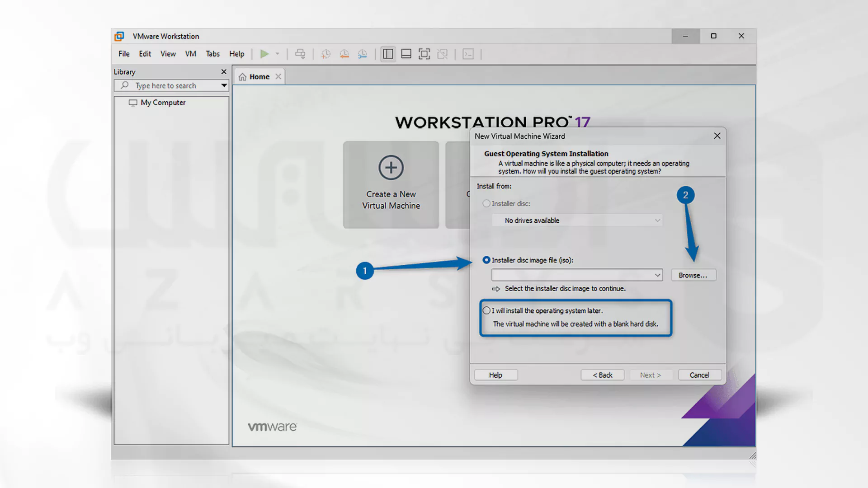
Task: Expand the ISO path dropdown arrow
Action: tap(658, 275)
